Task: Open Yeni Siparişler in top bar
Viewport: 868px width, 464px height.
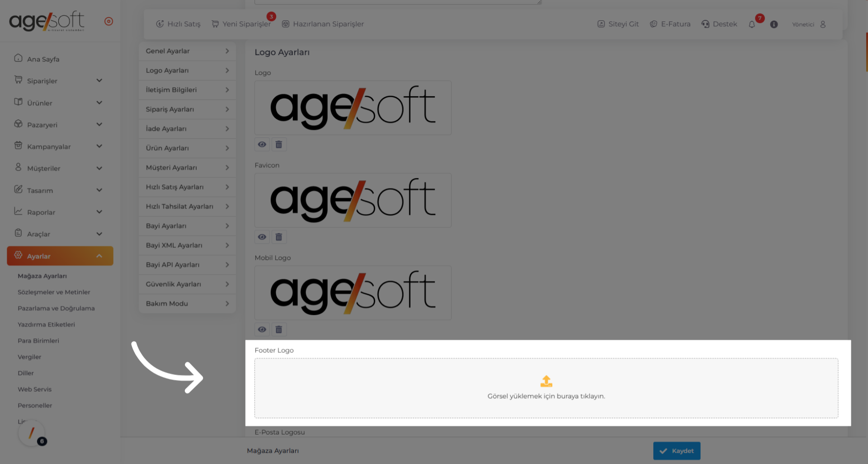Action: tap(241, 24)
